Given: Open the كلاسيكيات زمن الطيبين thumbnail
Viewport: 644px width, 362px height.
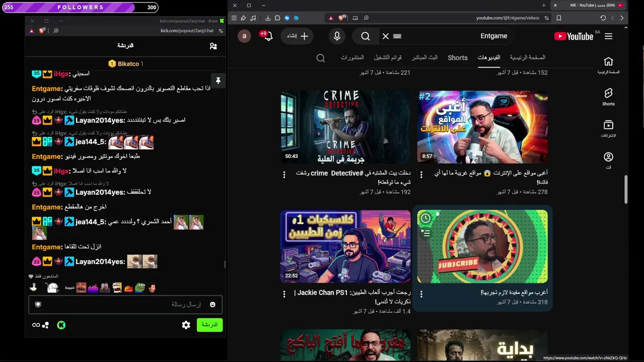Looking at the screenshot, I should tap(346, 247).
